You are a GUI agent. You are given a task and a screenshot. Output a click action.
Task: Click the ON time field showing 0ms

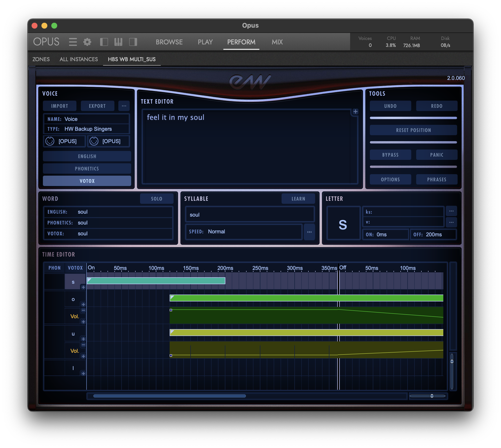pos(385,235)
